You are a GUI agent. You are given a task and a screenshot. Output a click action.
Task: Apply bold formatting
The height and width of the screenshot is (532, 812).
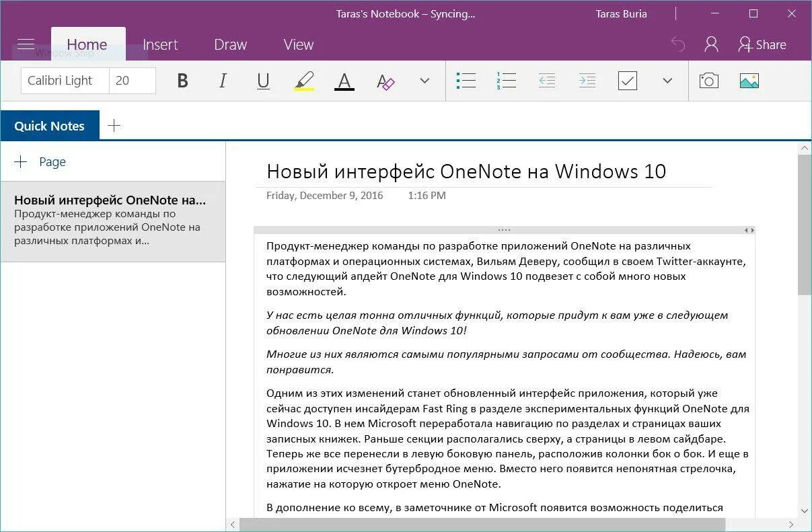[182, 81]
